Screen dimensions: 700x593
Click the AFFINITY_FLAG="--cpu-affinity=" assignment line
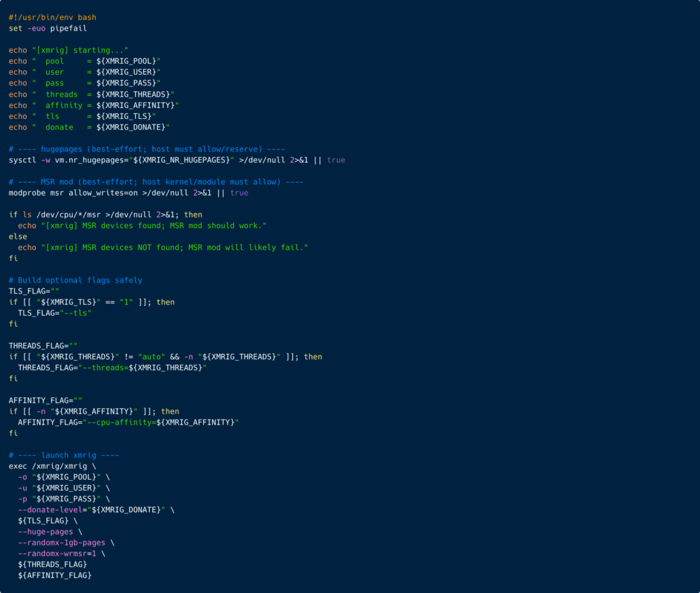128,422
